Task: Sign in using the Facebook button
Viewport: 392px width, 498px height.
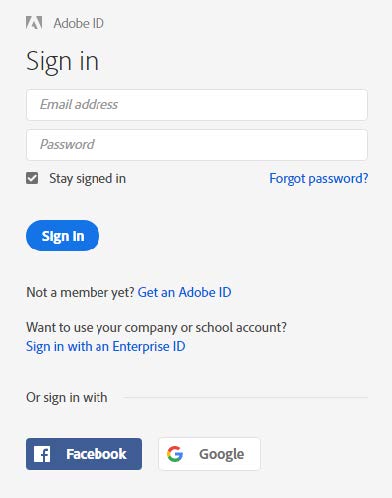Action: (x=84, y=454)
